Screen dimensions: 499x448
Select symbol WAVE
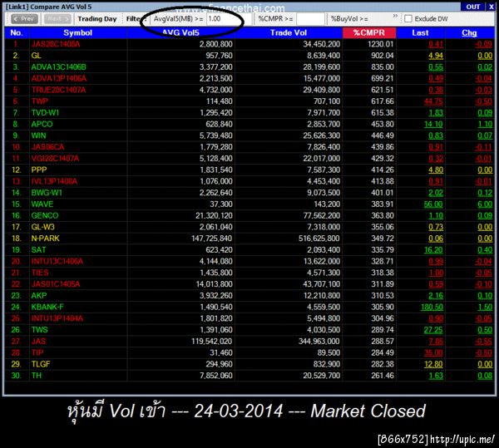pos(42,204)
